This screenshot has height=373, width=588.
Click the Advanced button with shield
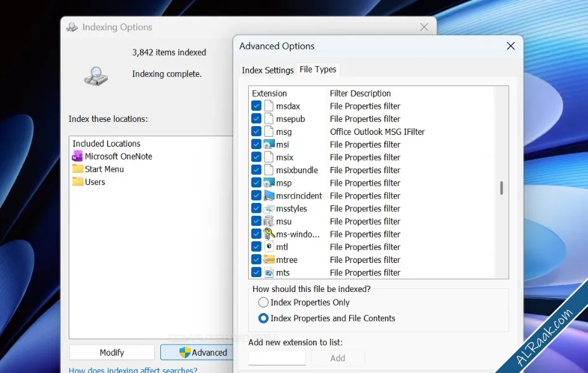click(x=197, y=353)
